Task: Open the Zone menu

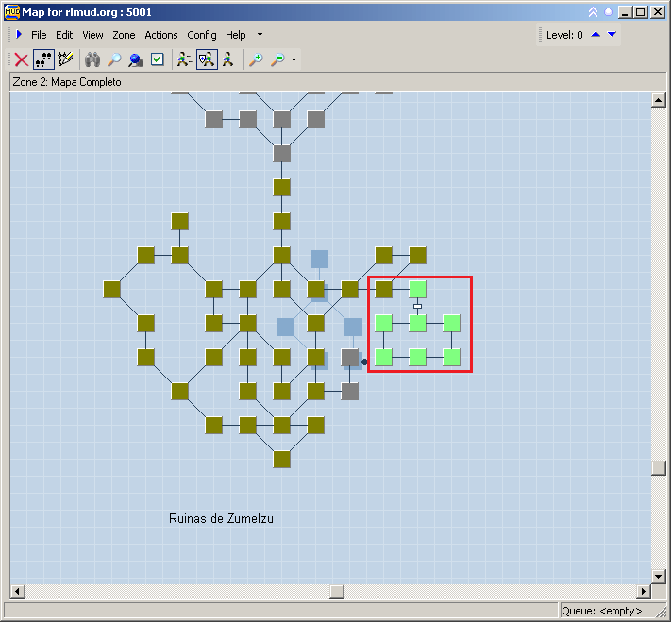Action: point(124,35)
